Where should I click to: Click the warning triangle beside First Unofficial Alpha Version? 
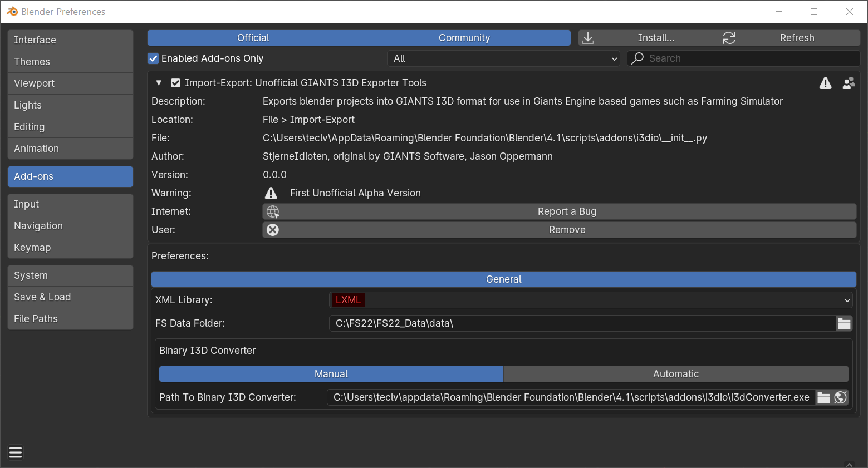click(271, 193)
